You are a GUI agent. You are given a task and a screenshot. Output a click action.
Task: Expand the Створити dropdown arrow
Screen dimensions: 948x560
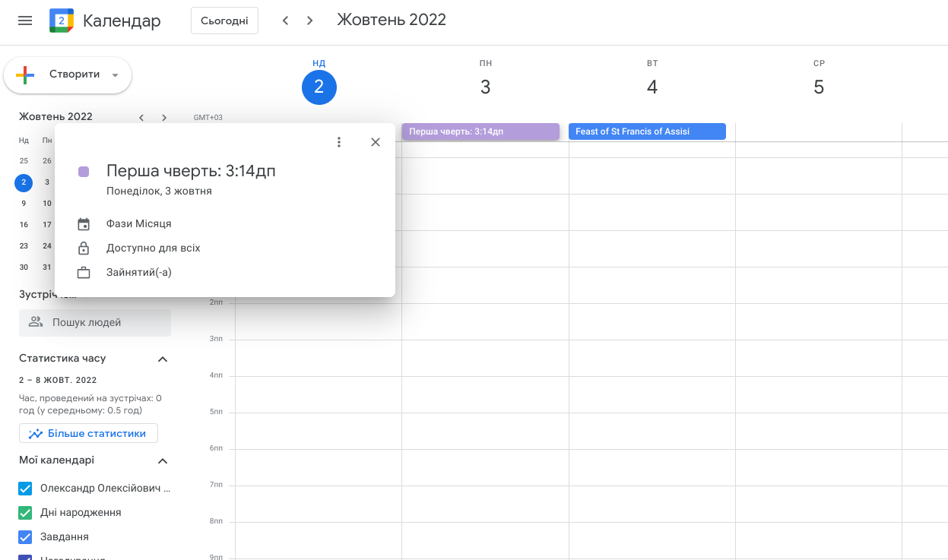tap(114, 75)
